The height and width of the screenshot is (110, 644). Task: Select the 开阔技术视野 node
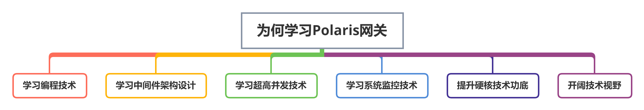595,86
